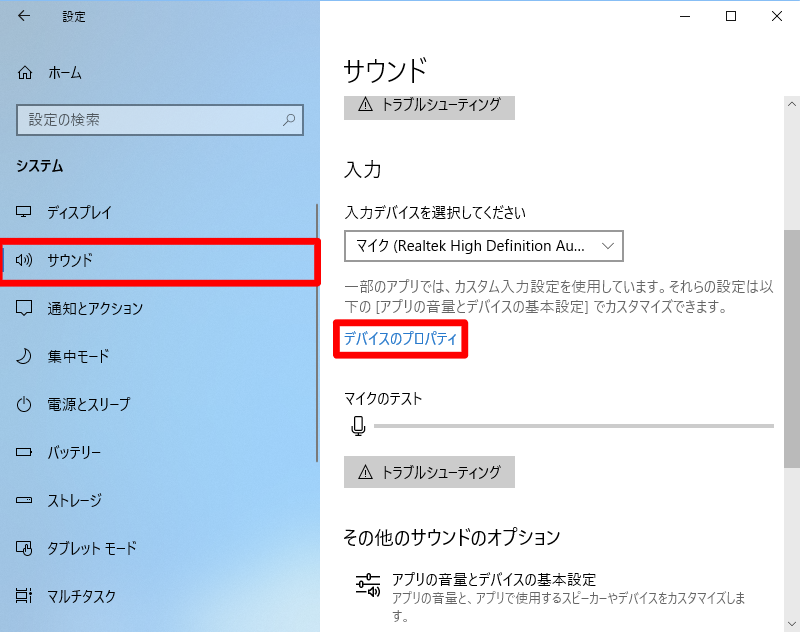Open 電源とスリープ settings

click(x=158, y=404)
